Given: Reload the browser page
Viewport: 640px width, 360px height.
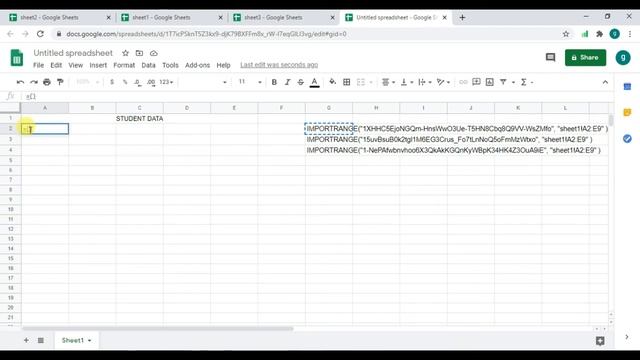Looking at the screenshot, I should pyautogui.click(x=40, y=34).
